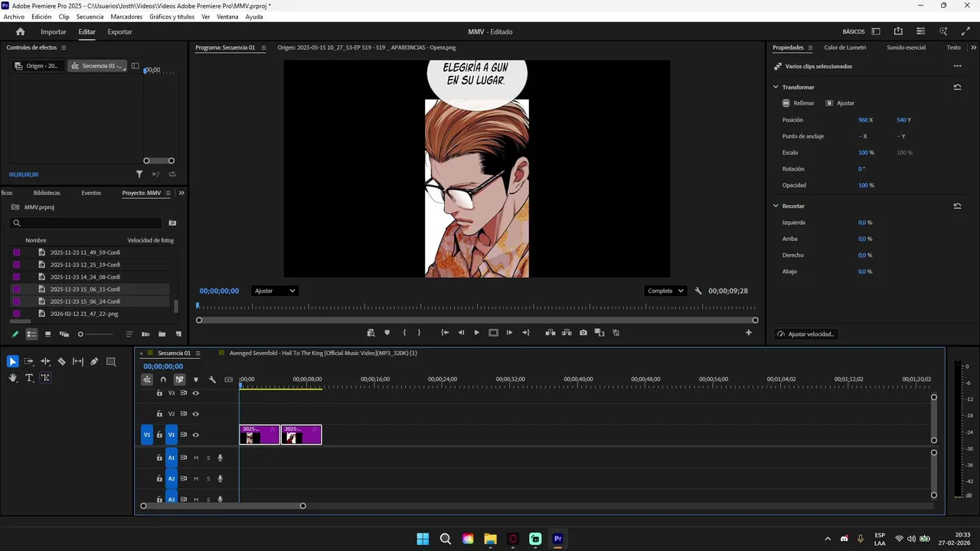Collapse the Recortar section
Viewport: 980px width, 551px height.
pyautogui.click(x=776, y=206)
